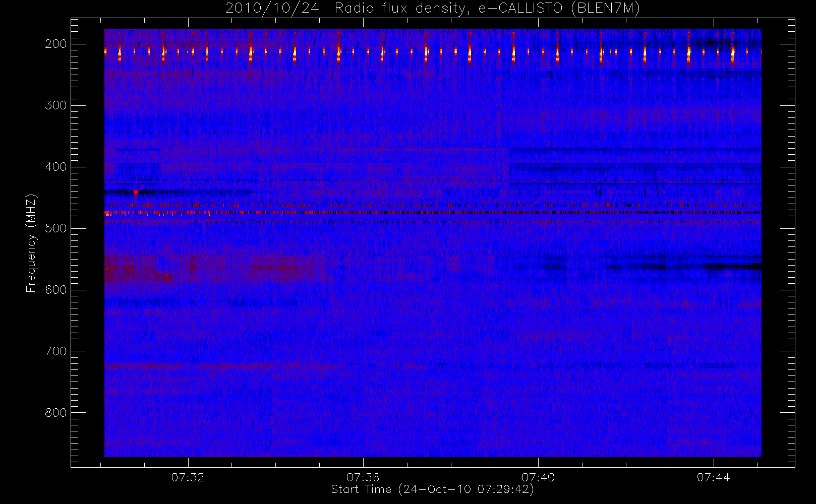Click the 07:40 time tick label
The width and height of the screenshot is (816, 504).
coord(538,477)
